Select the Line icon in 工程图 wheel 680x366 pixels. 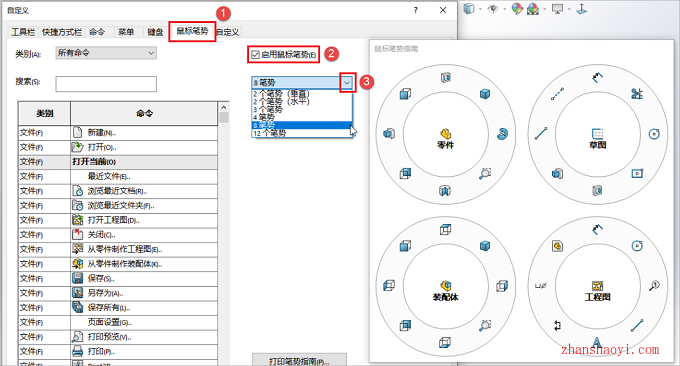[637, 325]
